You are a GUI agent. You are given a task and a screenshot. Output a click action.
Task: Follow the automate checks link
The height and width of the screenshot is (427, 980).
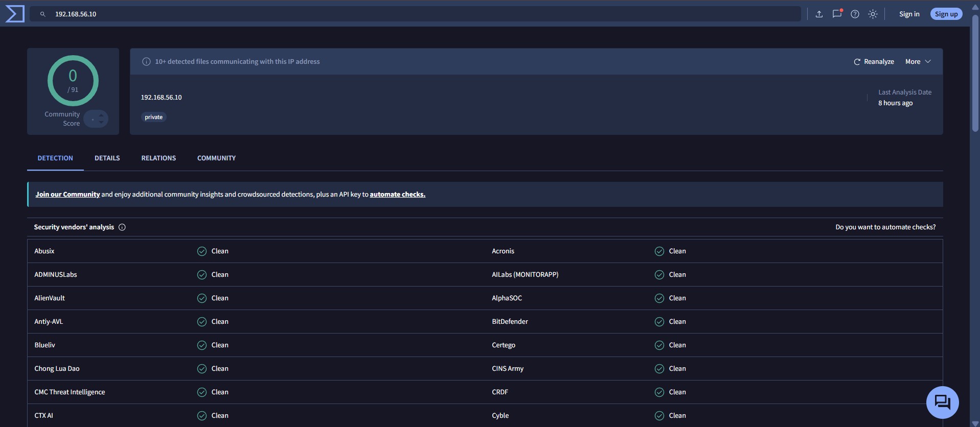[x=398, y=195]
